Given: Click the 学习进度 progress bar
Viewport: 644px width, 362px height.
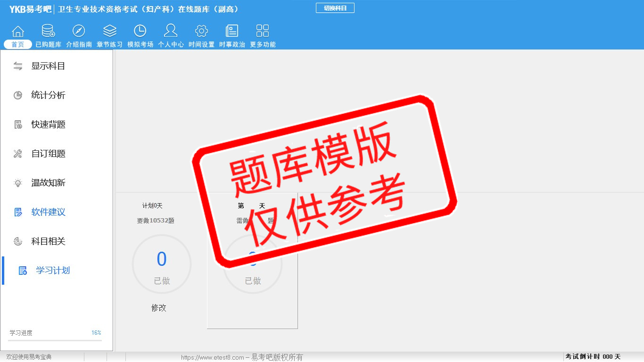Looking at the screenshot, I should point(55,340).
